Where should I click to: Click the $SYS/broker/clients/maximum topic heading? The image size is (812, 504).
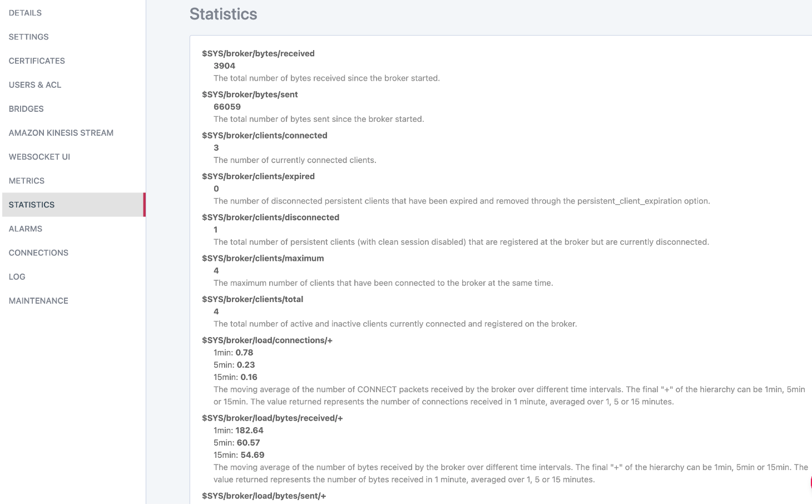click(x=263, y=258)
